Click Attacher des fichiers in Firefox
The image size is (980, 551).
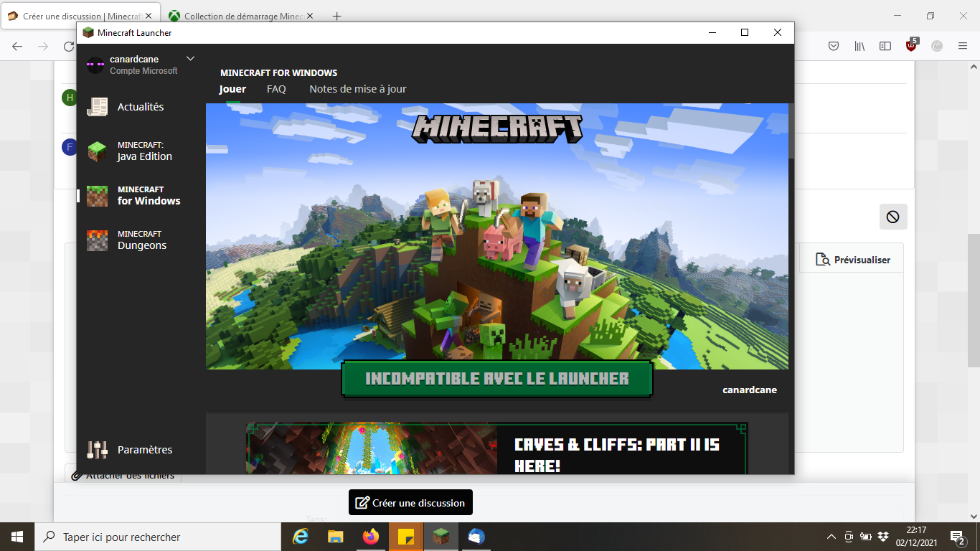pyautogui.click(x=123, y=475)
